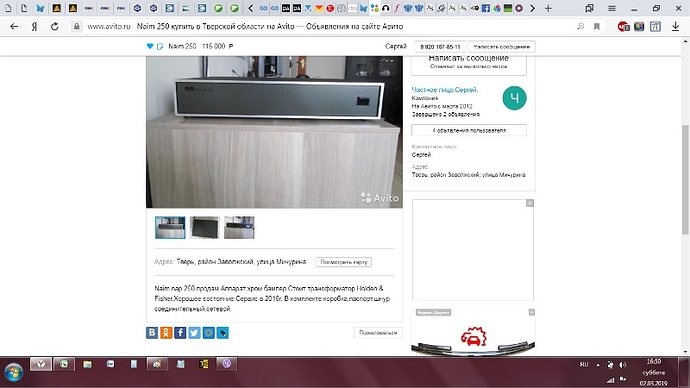This screenshot has width=690, height=388.
Task: Share listing on Facebook
Action: pyautogui.click(x=180, y=333)
